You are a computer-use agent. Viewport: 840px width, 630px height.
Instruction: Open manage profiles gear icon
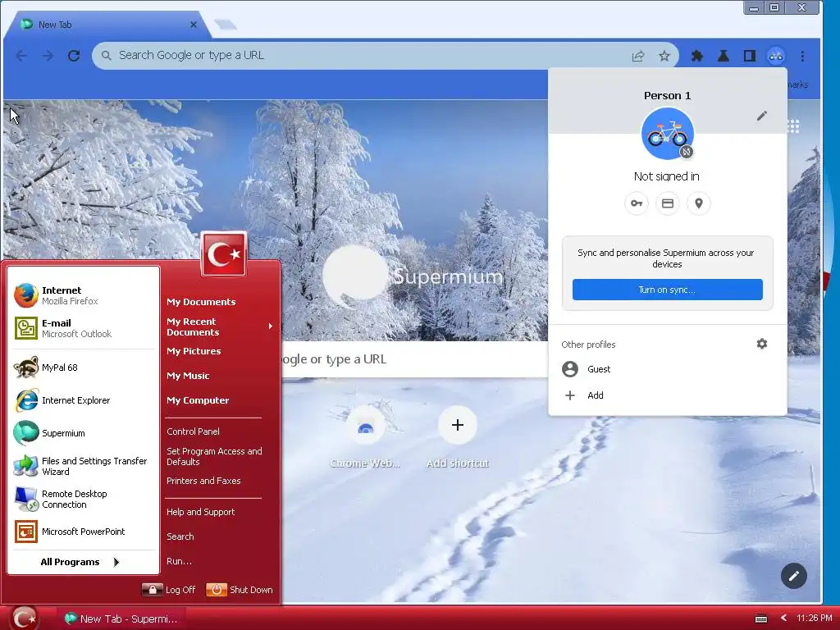[x=762, y=344]
